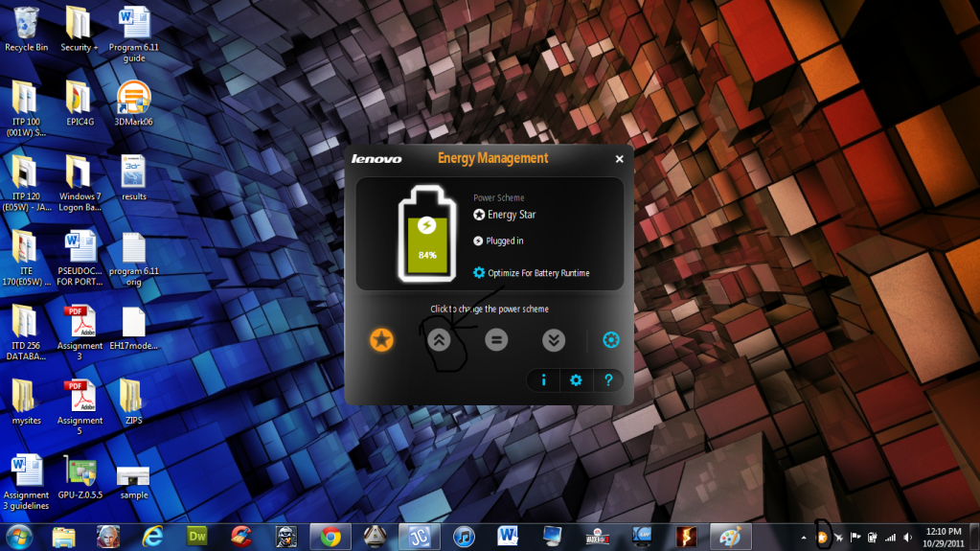Select the results file icon

coord(133,177)
